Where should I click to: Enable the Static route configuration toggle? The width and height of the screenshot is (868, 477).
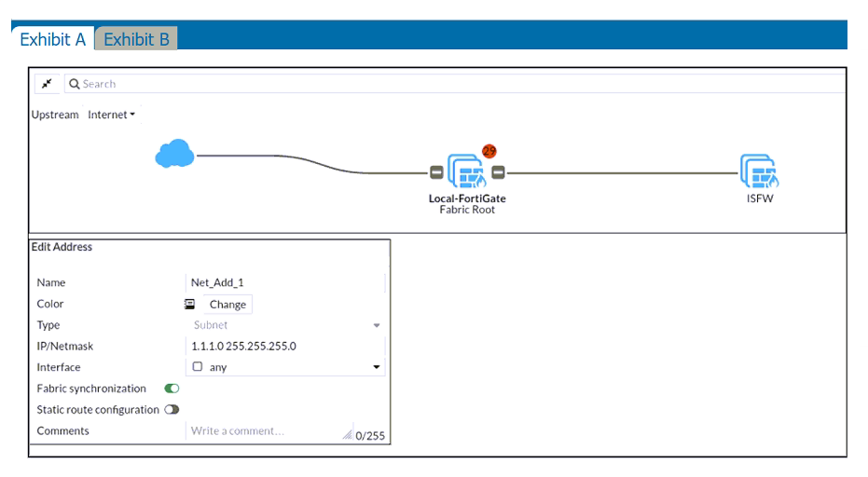click(172, 410)
